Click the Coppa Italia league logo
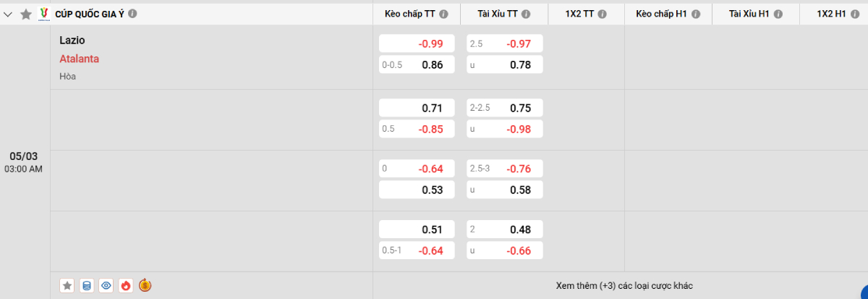 (x=44, y=14)
